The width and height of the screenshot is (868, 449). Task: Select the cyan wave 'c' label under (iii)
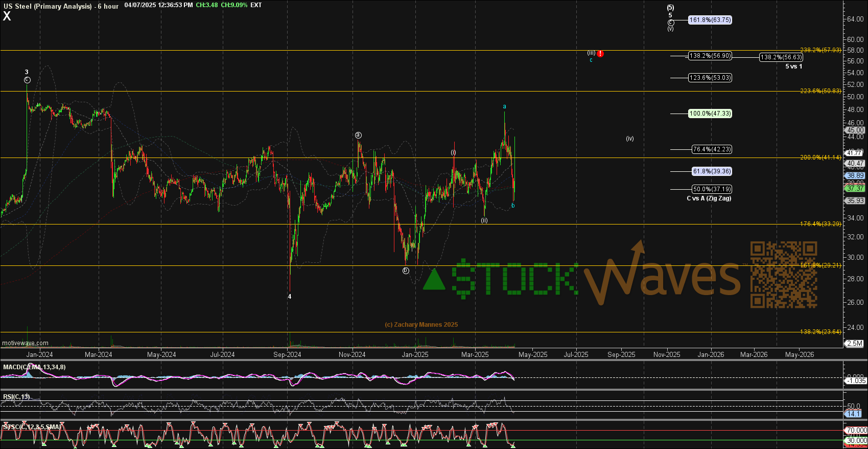pyautogui.click(x=591, y=60)
